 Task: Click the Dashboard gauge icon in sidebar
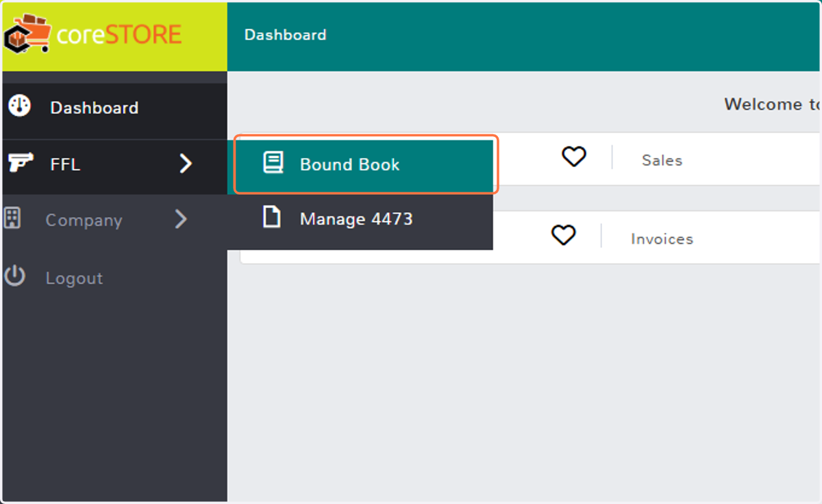coord(19,106)
